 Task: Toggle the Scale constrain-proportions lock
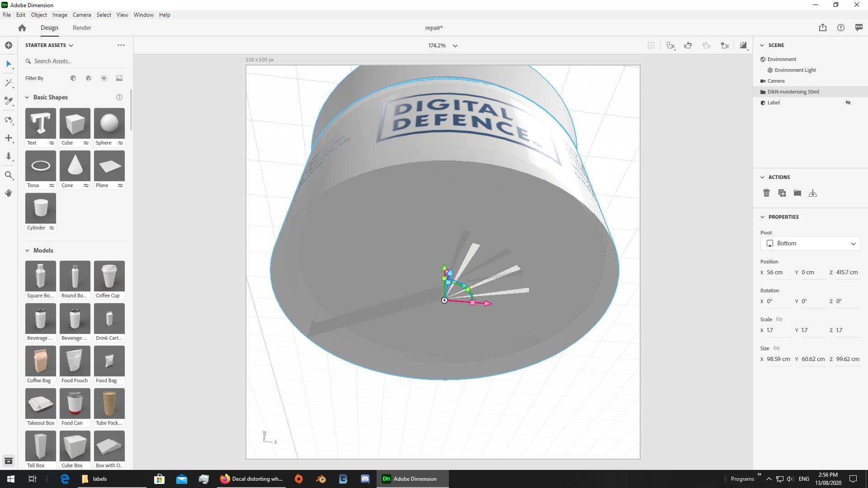tap(779, 319)
